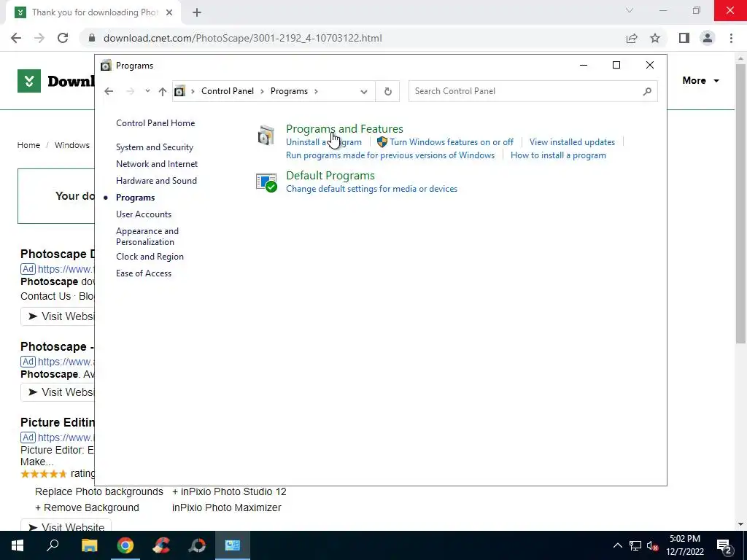The image size is (747, 560).
Task: Click the 'inPixio Photo Maximizer' text
Action: 226,508
